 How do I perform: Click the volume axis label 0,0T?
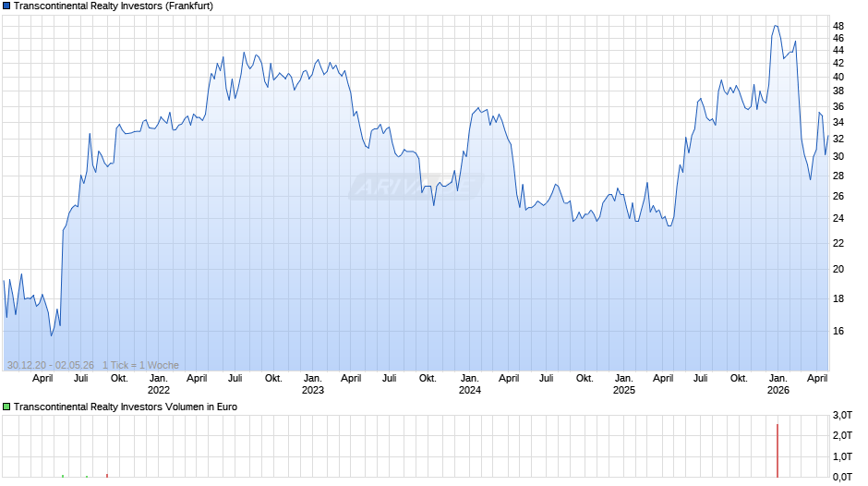(842, 477)
